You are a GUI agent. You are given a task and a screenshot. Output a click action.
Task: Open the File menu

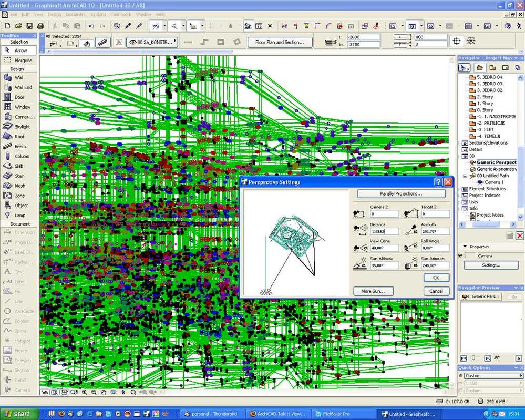(14, 14)
